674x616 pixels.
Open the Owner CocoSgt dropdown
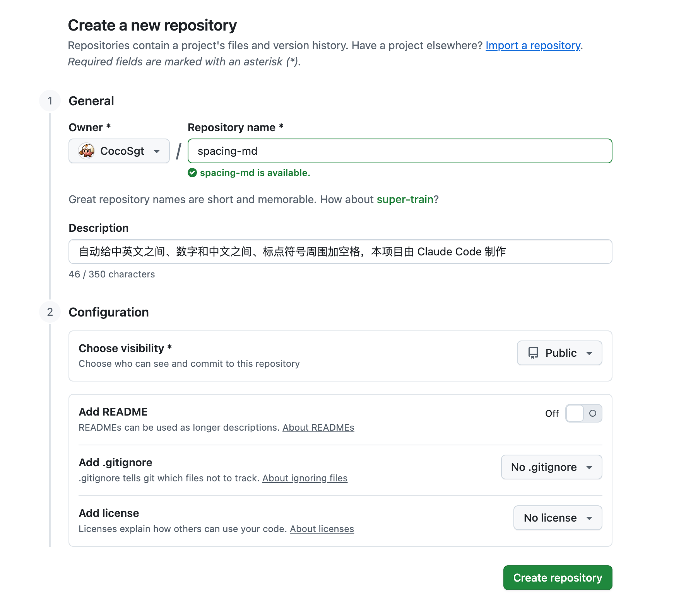click(119, 151)
